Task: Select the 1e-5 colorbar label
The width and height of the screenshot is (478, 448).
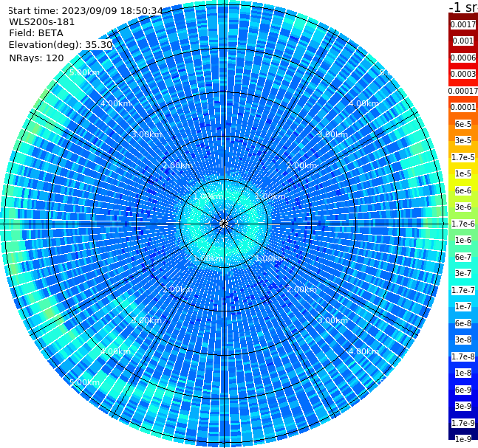Action: 463,173
